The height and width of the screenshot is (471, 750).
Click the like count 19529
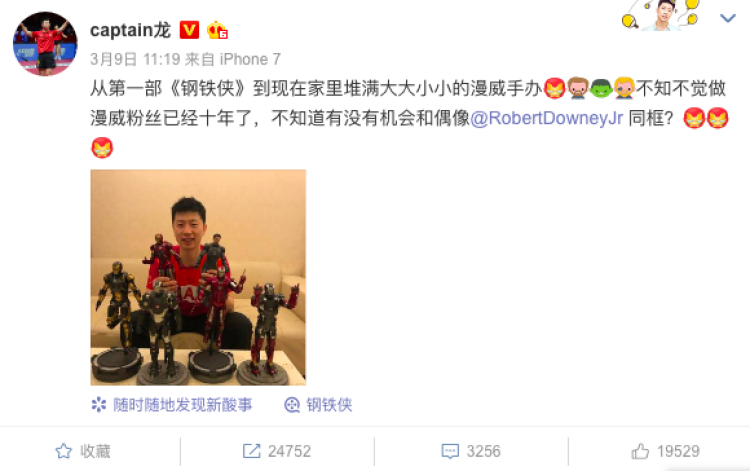click(678, 451)
